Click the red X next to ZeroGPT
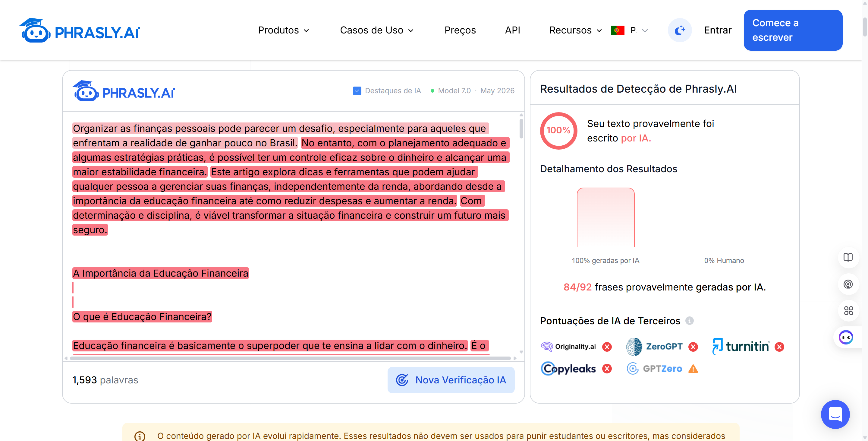 693,347
